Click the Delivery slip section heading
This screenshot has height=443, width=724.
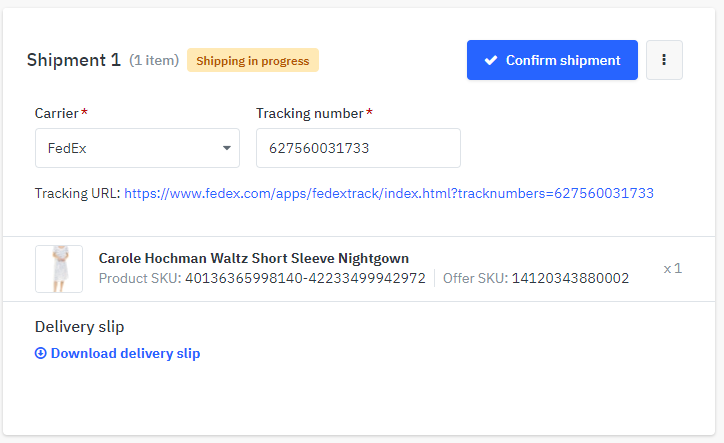tap(79, 327)
